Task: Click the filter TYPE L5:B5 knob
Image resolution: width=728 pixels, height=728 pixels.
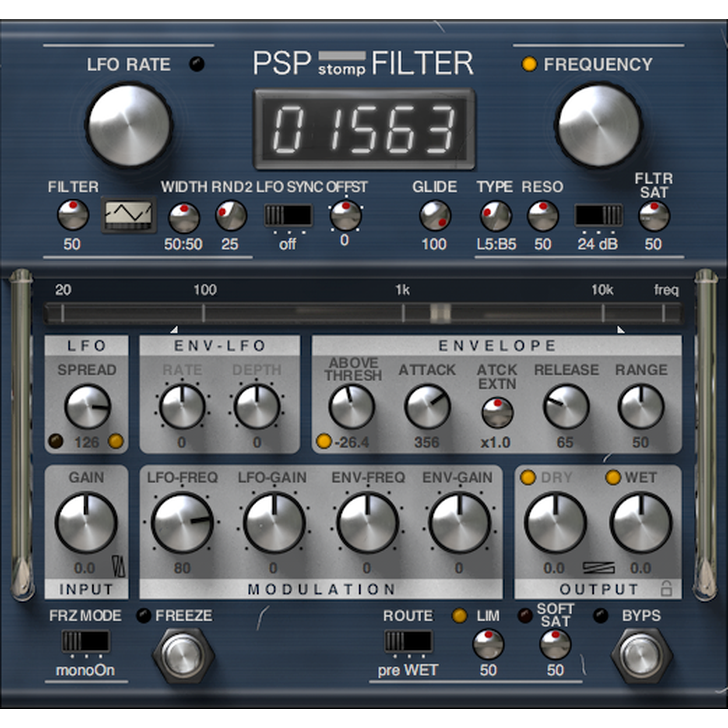Action: (496, 216)
